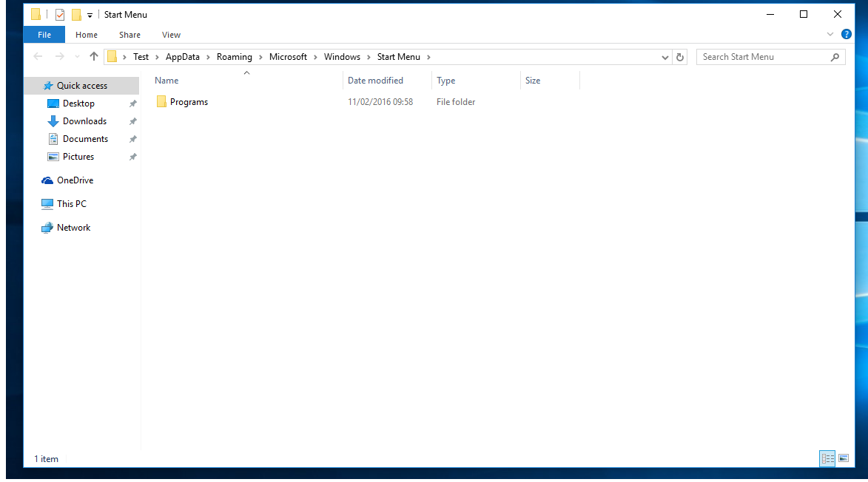Select the AppData breadcrumb segment
This screenshot has height=482, width=868.
click(182, 57)
